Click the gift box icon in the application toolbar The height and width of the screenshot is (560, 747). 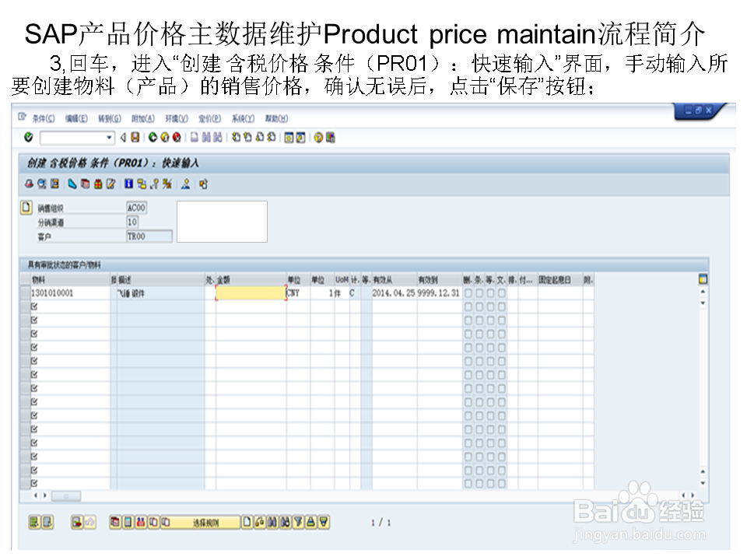(98, 184)
